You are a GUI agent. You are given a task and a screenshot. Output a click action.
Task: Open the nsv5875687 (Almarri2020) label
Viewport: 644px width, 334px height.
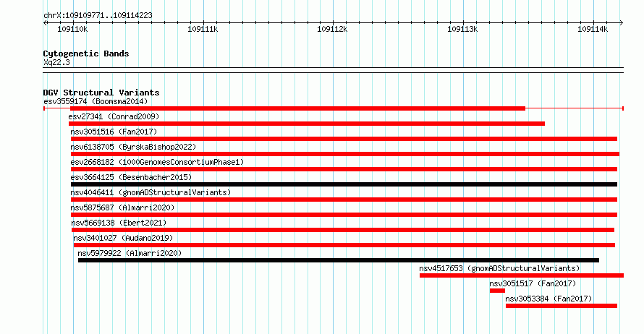[122, 207]
